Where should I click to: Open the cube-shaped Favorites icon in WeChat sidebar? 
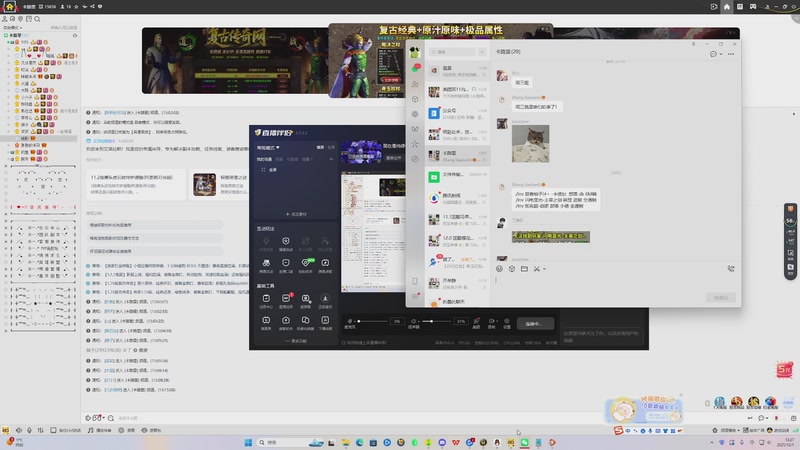tap(415, 99)
